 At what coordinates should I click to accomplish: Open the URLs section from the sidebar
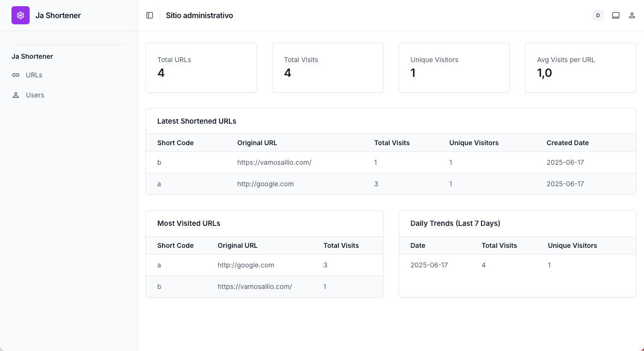(x=33, y=75)
